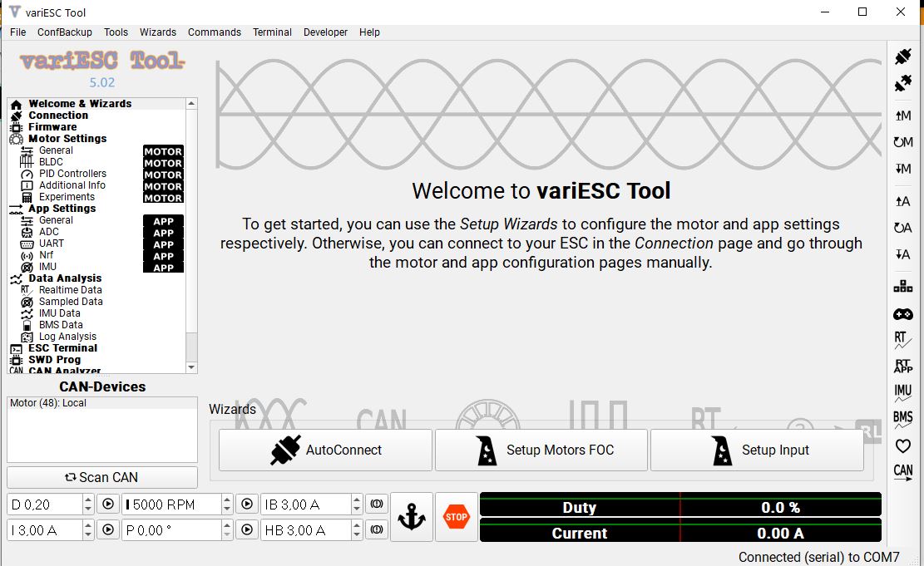The height and width of the screenshot is (566, 924).
Task: Click the red STOP sign button
Action: pos(456,517)
